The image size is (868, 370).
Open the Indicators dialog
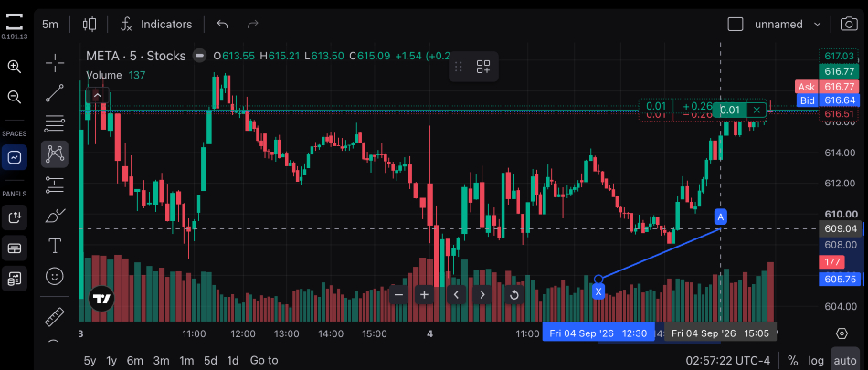[157, 25]
